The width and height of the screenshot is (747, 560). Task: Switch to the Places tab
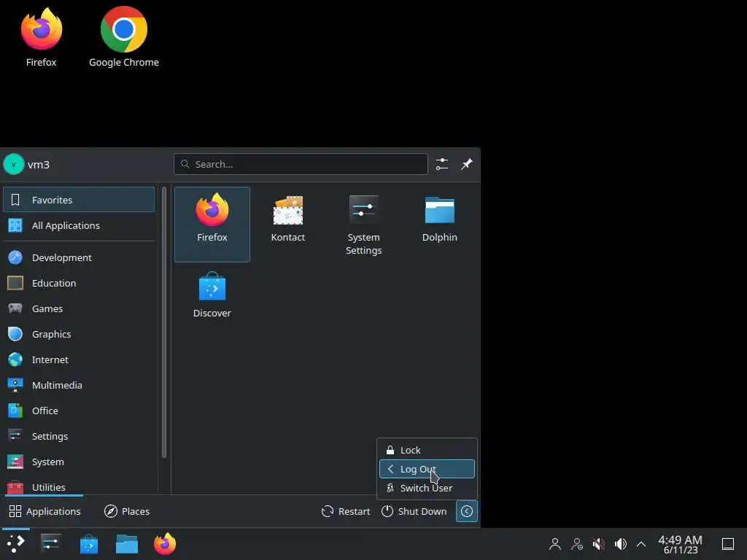[127, 511]
